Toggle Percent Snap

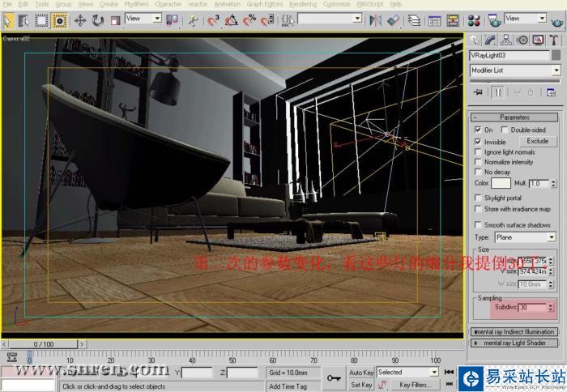click(x=249, y=20)
